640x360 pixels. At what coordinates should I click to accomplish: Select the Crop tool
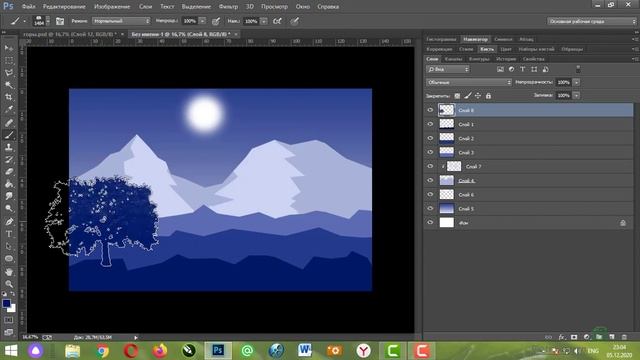pyautogui.click(x=9, y=97)
